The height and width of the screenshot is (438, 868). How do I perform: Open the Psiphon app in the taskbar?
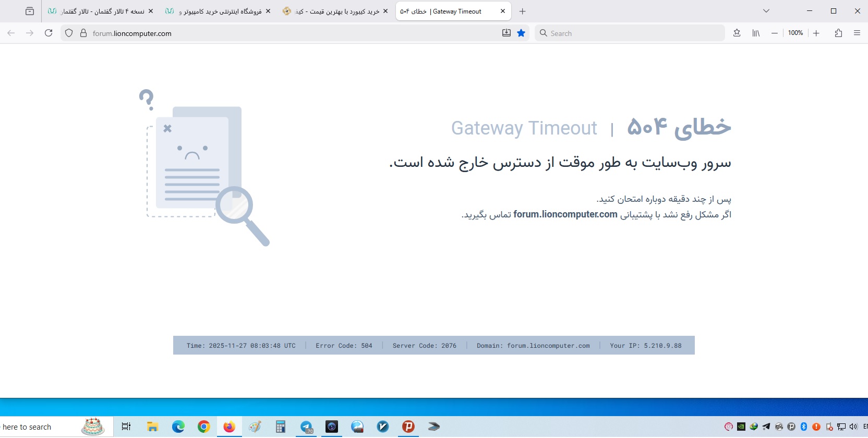coord(408,427)
